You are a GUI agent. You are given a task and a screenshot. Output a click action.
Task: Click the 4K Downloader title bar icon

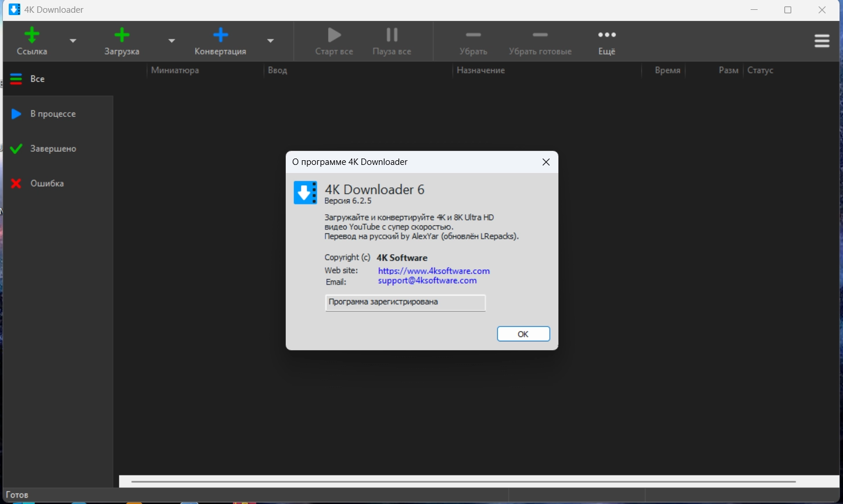coord(15,10)
